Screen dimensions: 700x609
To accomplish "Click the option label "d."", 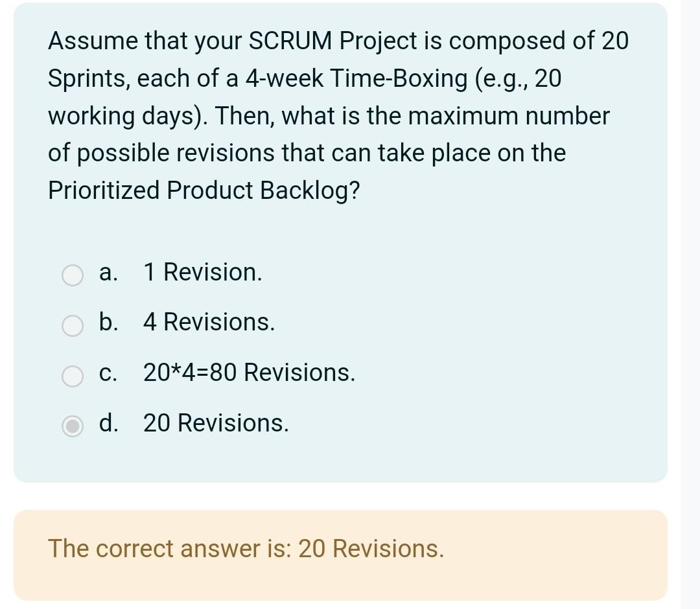I will [x=109, y=424].
